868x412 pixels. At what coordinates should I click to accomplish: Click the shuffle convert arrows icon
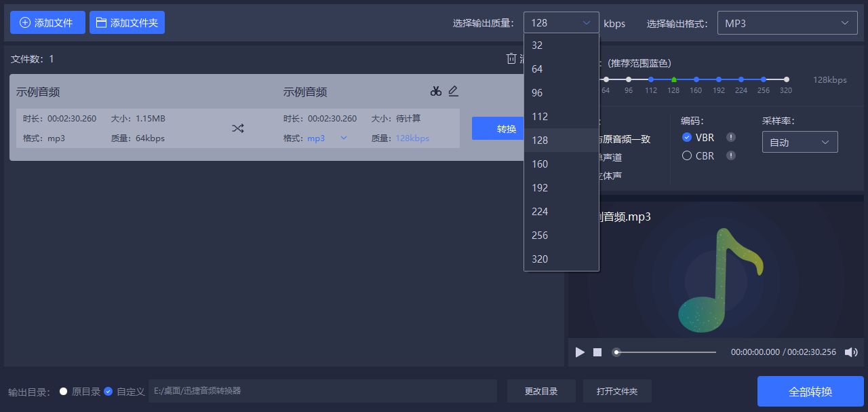(237, 128)
